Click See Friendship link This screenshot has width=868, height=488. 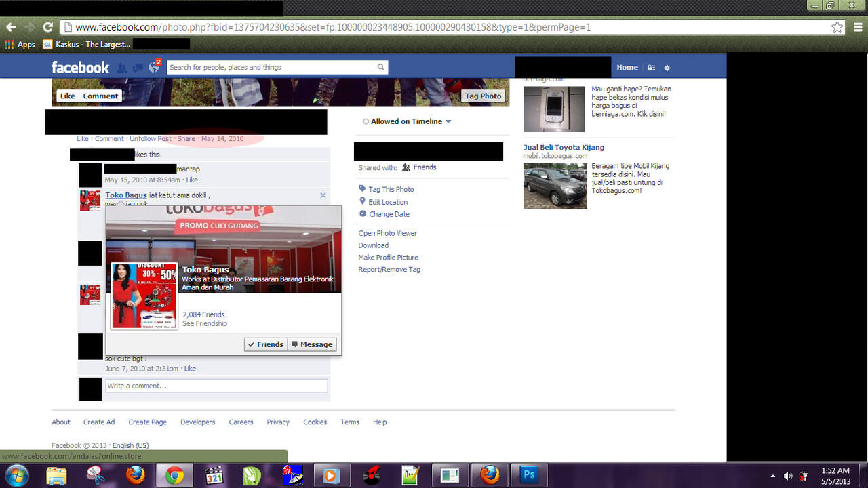click(x=205, y=323)
